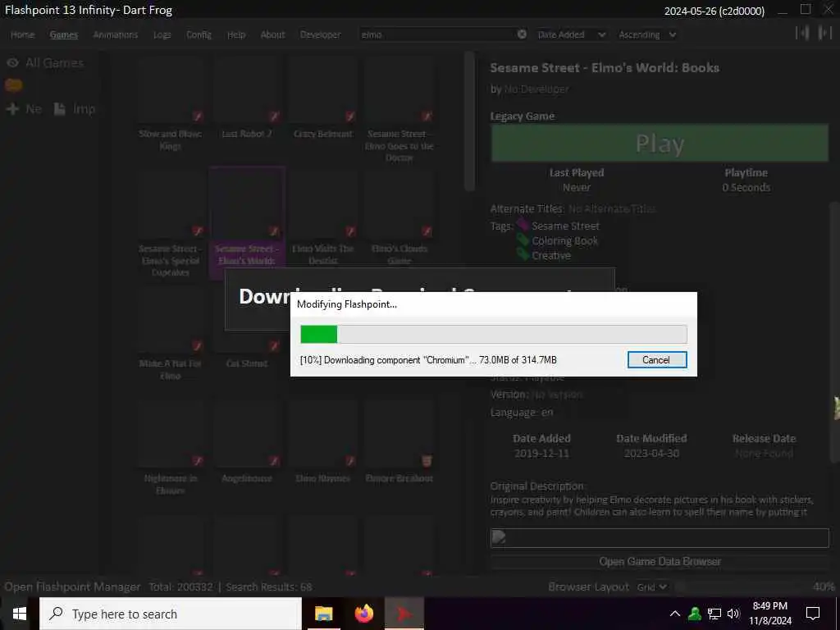Click the green Coloring Book tag icon

pos(523,240)
